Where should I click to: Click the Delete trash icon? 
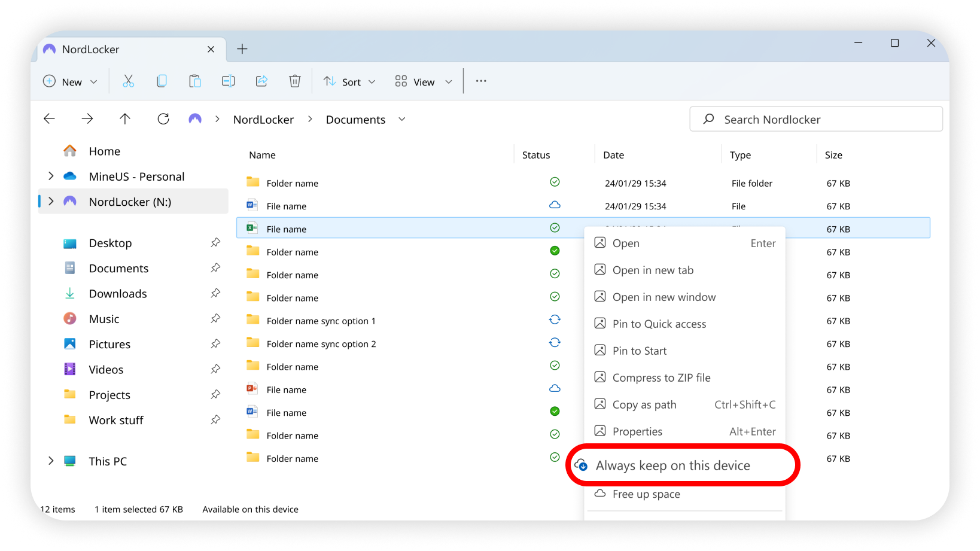pos(295,81)
